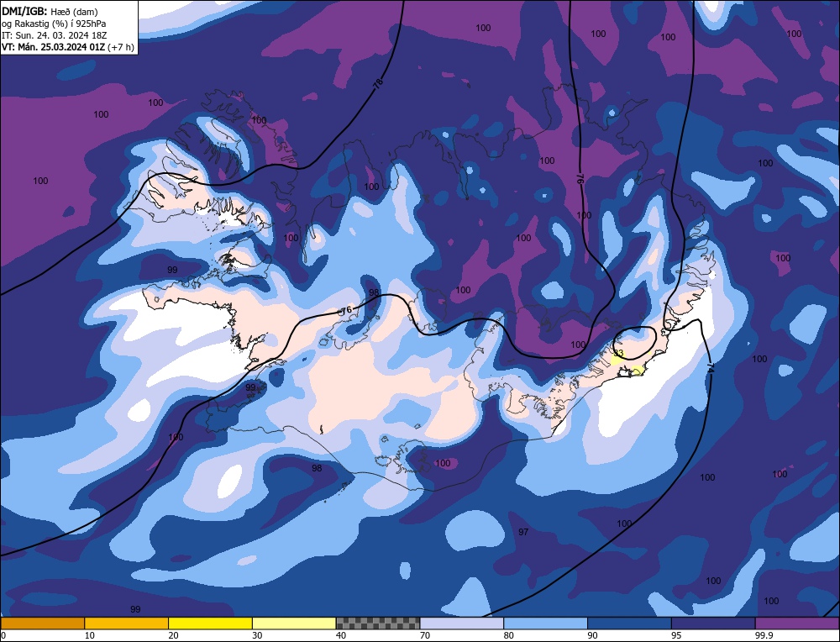Click the '30' legend tick label
The width and height of the screenshot is (840, 642).
pos(257,635)
